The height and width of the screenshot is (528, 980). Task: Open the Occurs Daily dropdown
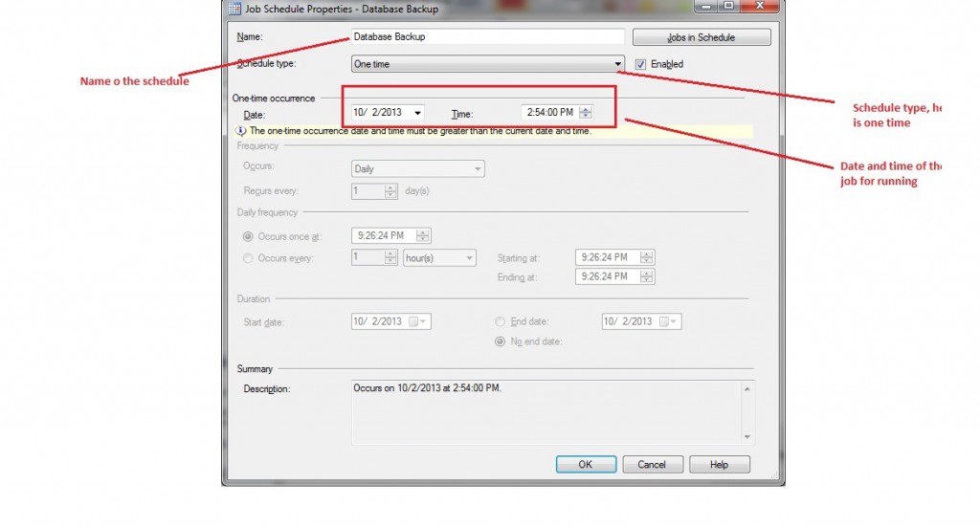(478, 169)
